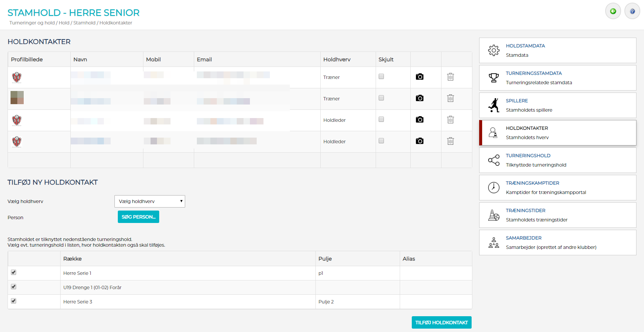
Task: Click camera icon in first Træner row
Action: (x=419, y=77)
